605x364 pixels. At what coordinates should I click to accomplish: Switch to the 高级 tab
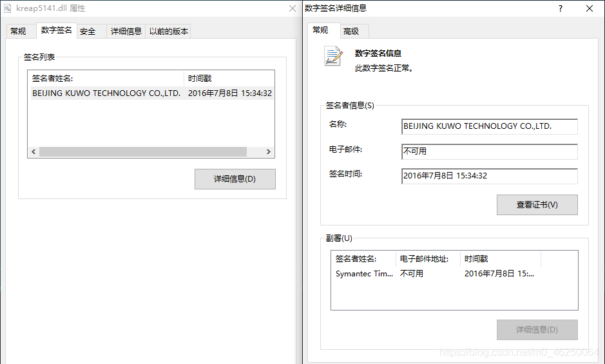[354, 32]
